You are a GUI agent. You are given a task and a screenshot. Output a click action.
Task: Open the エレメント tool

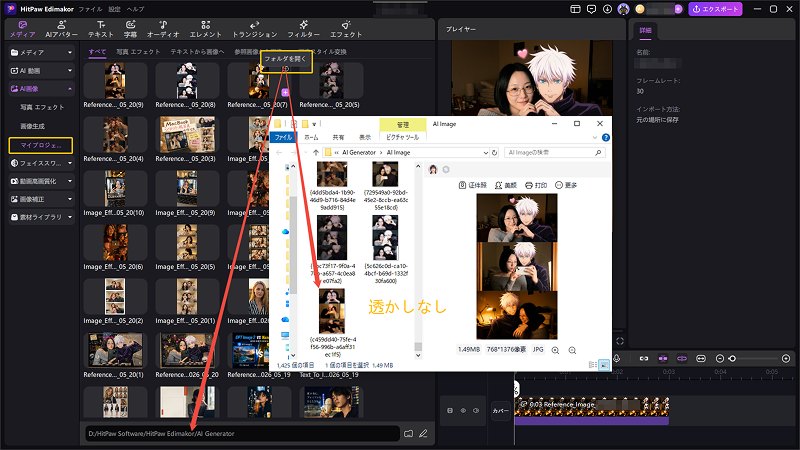click(206, 29)
